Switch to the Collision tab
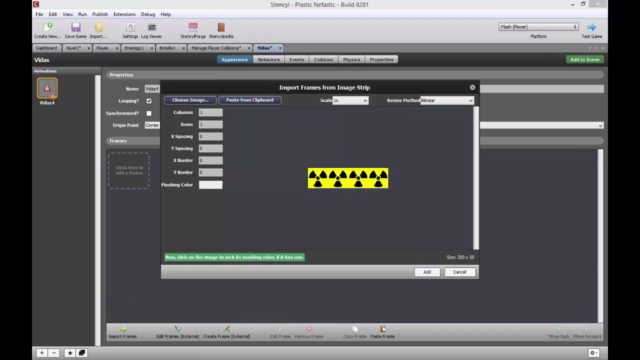 pyautogui.click(x=324, y=60)
